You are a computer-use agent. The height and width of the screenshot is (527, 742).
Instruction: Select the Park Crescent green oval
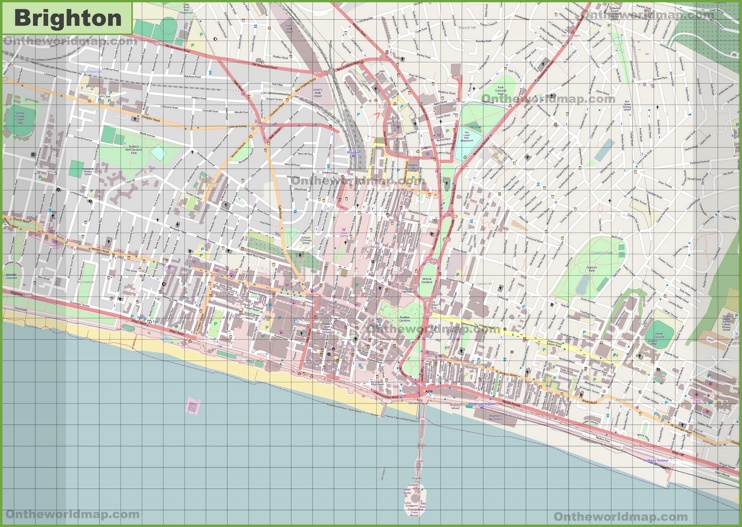(x=499, y=90)
